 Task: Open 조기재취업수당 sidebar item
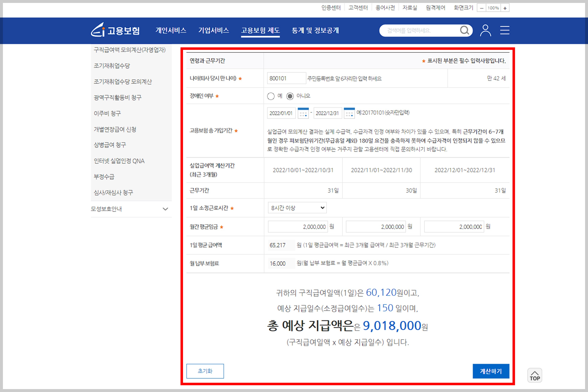coord(112,66)
